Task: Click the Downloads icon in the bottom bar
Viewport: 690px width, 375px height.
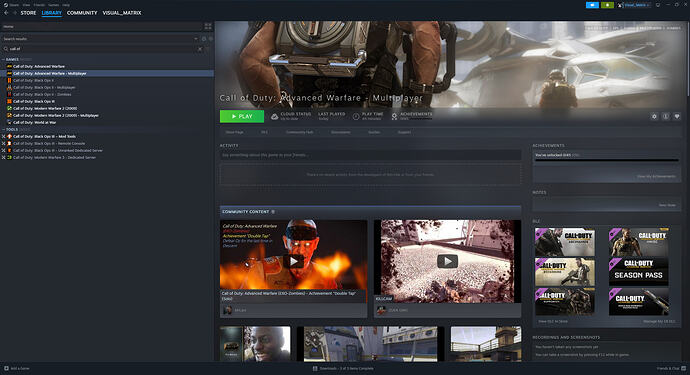Action: pyautogui.click(x=315, y=368)
